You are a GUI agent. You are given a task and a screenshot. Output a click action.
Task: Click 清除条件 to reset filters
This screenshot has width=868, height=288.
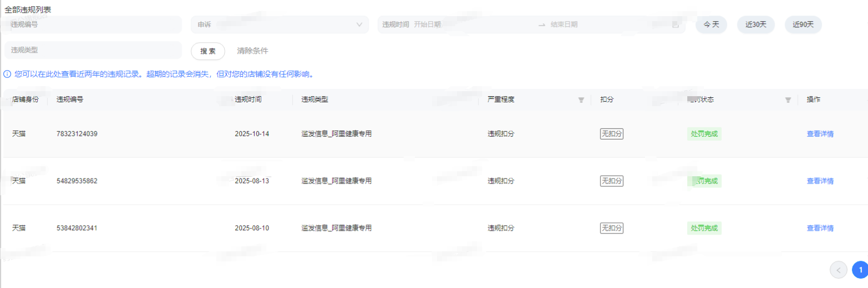coord(252,51)
